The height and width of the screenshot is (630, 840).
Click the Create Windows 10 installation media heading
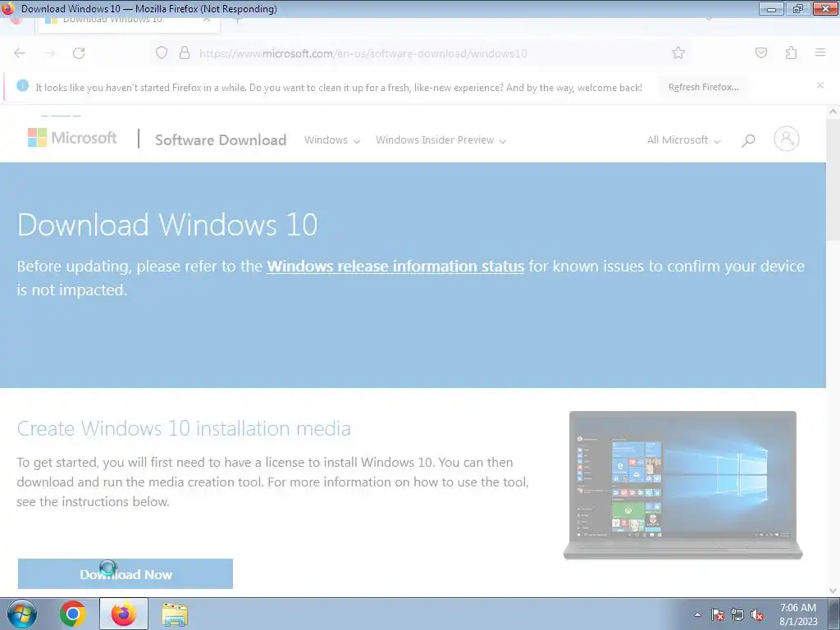(184, 428)
